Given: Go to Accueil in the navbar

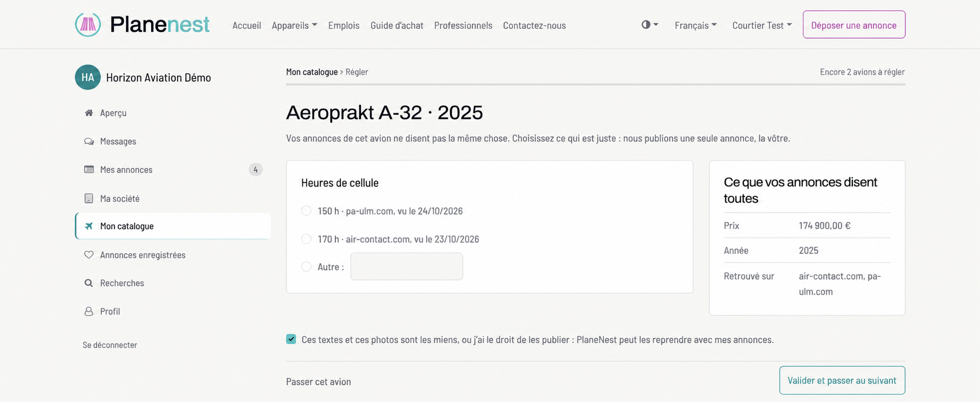Looking at the screenshot, I should [247, 26].
